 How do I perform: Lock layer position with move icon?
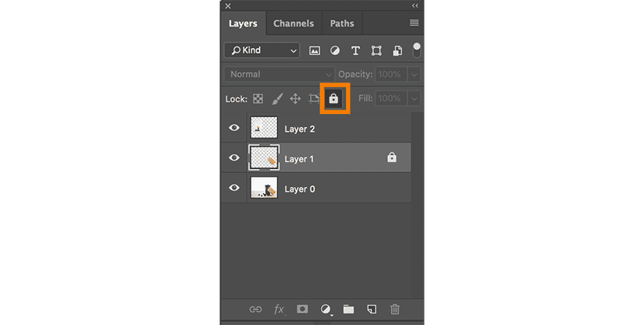click(296, 99)
